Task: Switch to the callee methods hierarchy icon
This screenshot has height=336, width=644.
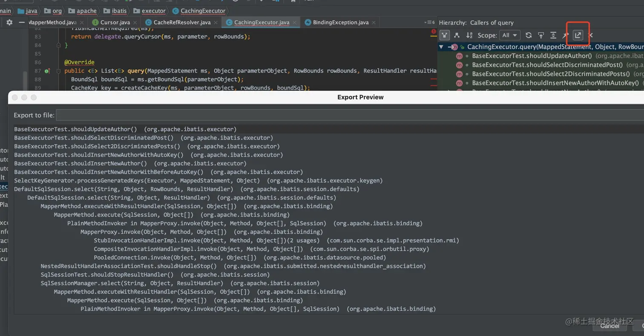Action: 457,35
